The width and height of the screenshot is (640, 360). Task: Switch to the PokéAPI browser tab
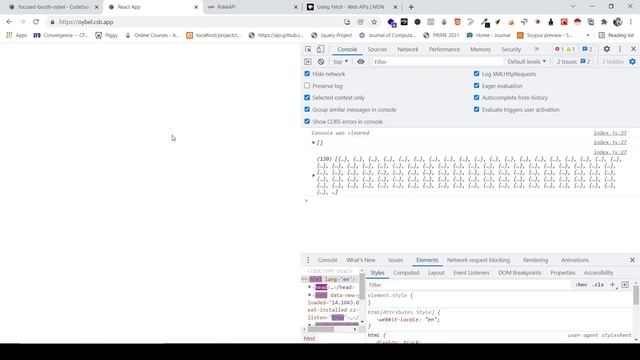[251, 7]
